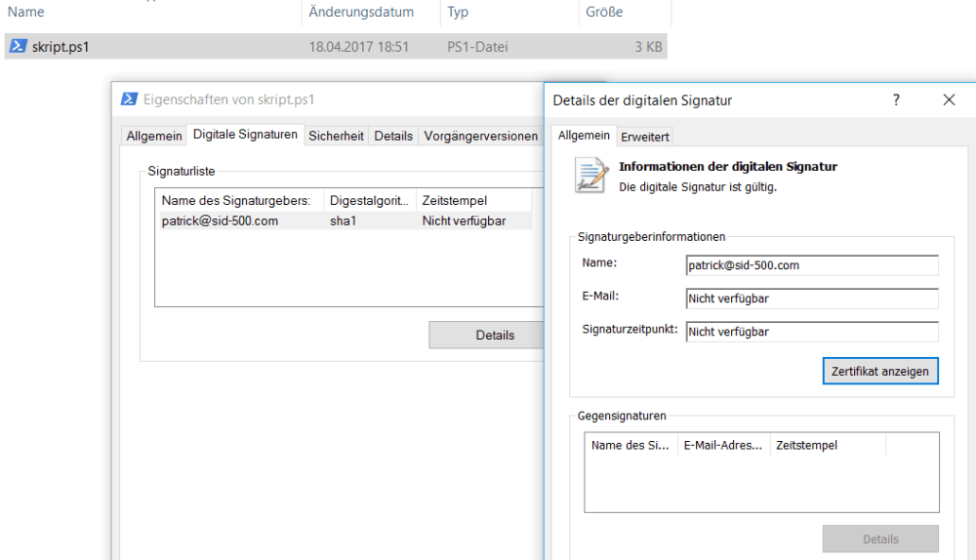Click the PowerShell icon of skript.ps1 file

coord(19,46)
